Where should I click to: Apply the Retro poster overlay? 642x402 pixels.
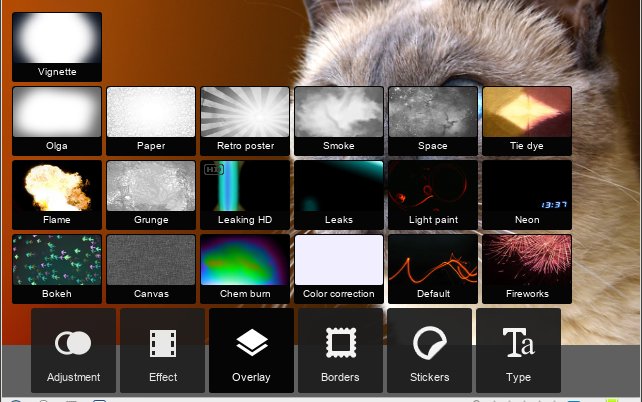[245, 121]
